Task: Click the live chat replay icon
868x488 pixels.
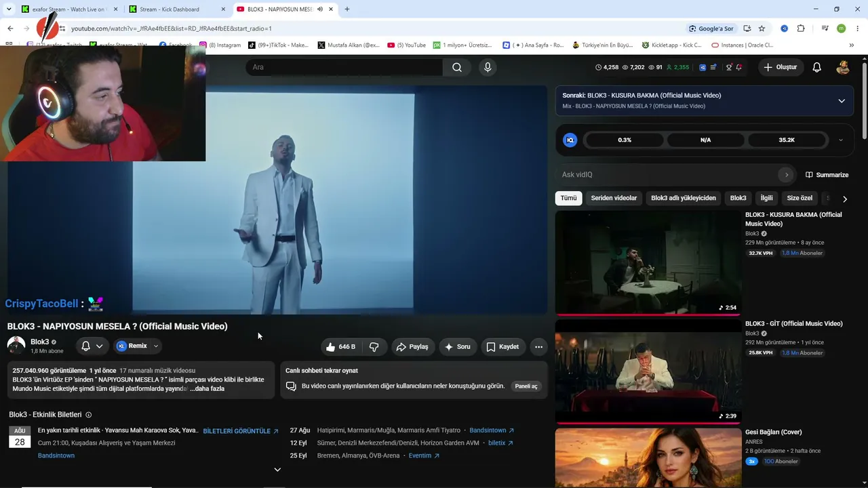Action: [x=291, y=386]
